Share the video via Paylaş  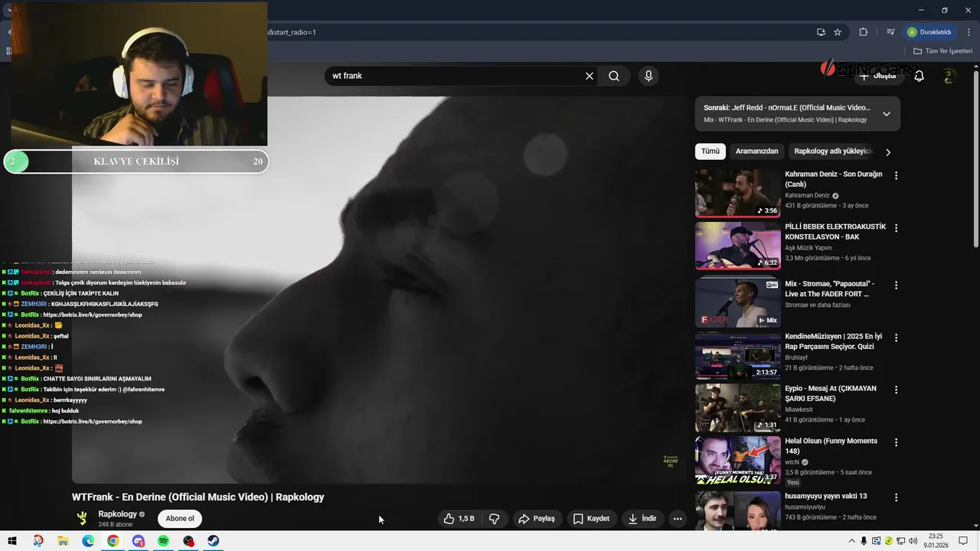coord(536,518)
